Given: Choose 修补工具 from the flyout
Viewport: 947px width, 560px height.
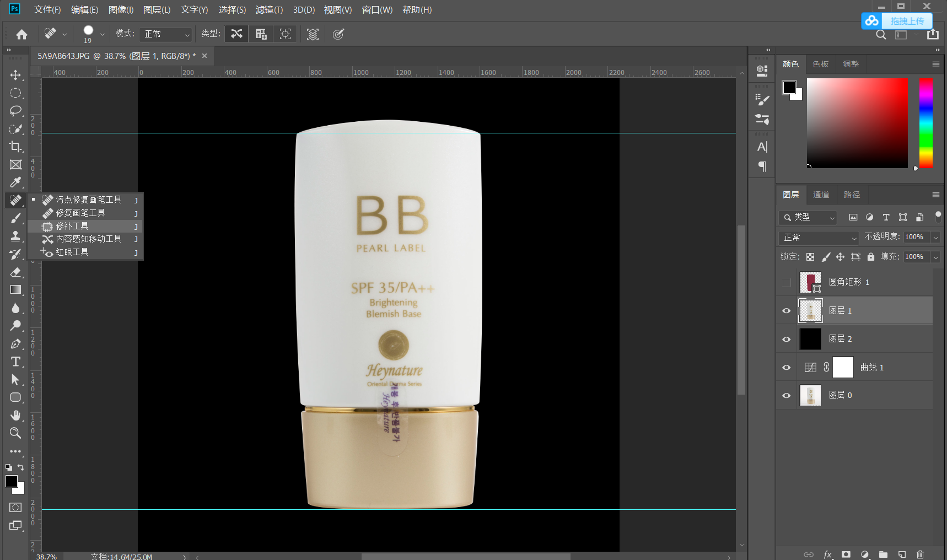Looking at the screenshot, I should coord(85,226).
